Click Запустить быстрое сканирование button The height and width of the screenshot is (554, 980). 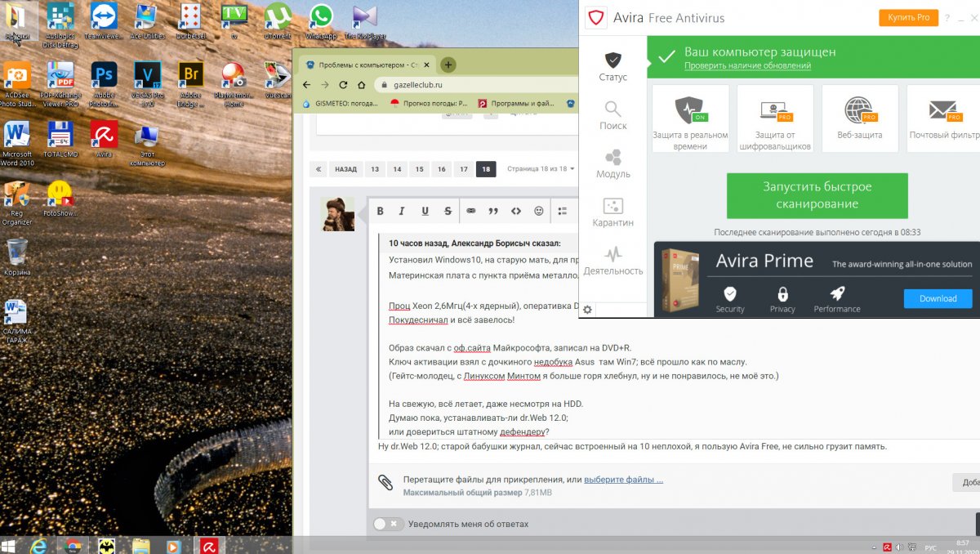point(817,195)
